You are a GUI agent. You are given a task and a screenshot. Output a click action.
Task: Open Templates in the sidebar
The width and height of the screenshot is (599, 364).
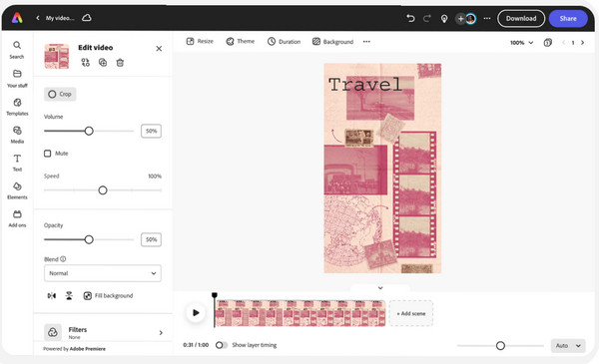[17, 107]
